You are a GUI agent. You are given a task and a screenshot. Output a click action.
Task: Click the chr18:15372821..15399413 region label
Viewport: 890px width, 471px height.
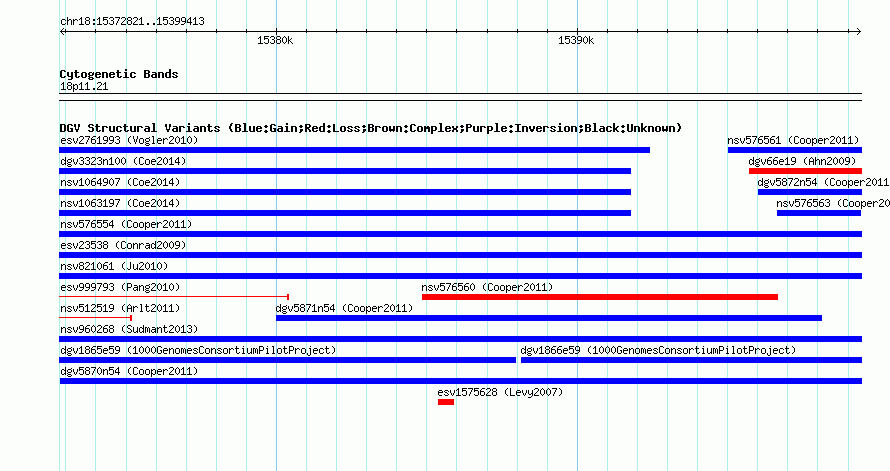[x=132, y=22]
